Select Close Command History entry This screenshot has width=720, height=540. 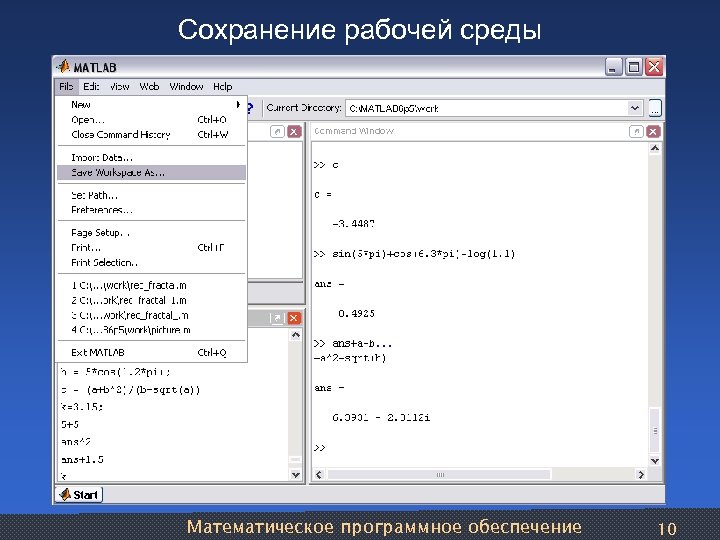(x=152, y=135)
